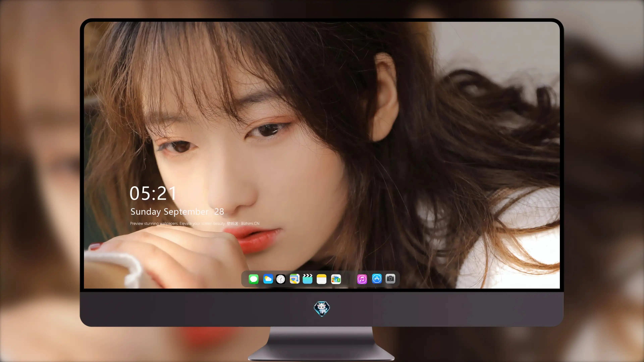Open the Newsstand app in the dock

tap(336, 279)
